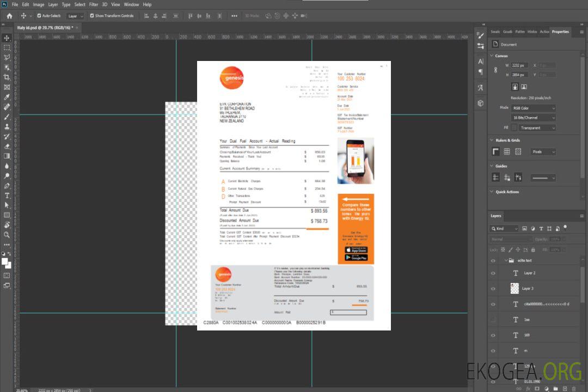Choose the Clone Stamp tool

pos(7,126)
